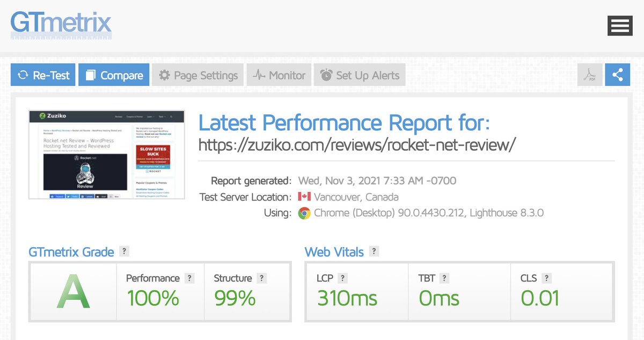
Task: Click help icon beside Structure
Action: pos(261,278)
